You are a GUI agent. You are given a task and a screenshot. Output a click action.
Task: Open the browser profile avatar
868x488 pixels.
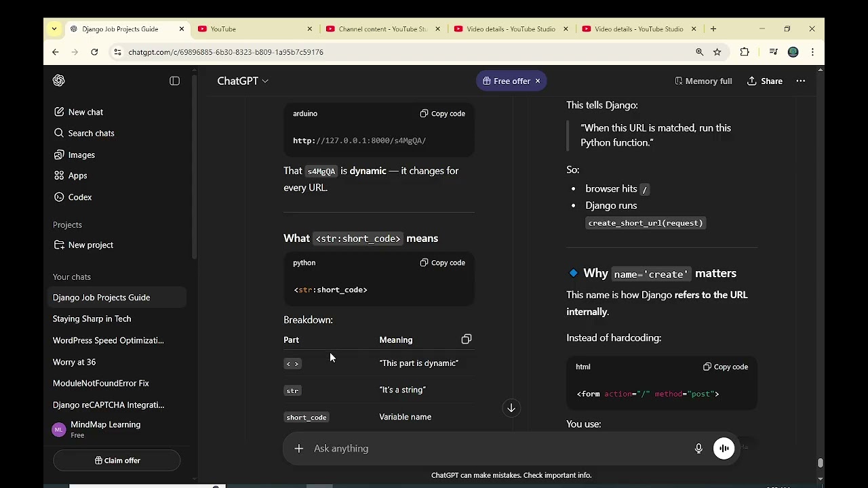793,52
